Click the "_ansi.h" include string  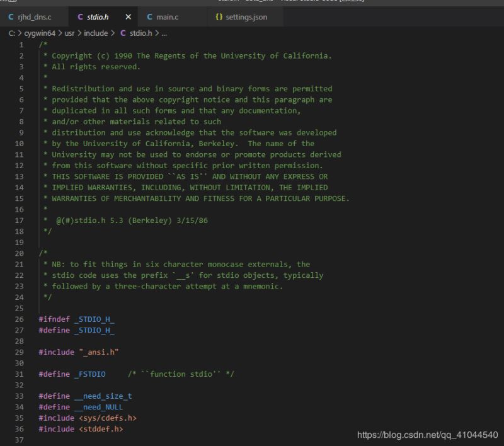(99, 352)
